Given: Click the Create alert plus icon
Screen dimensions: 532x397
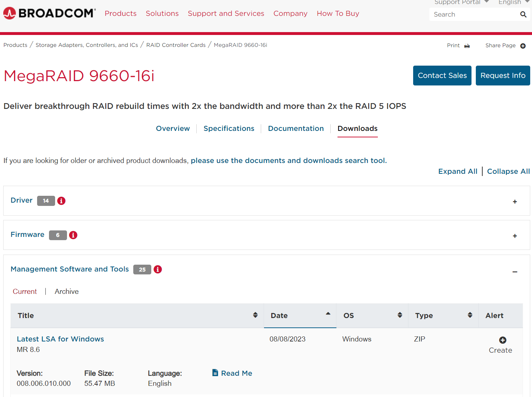Looking at the screenshot, I should tap(502, 340).
